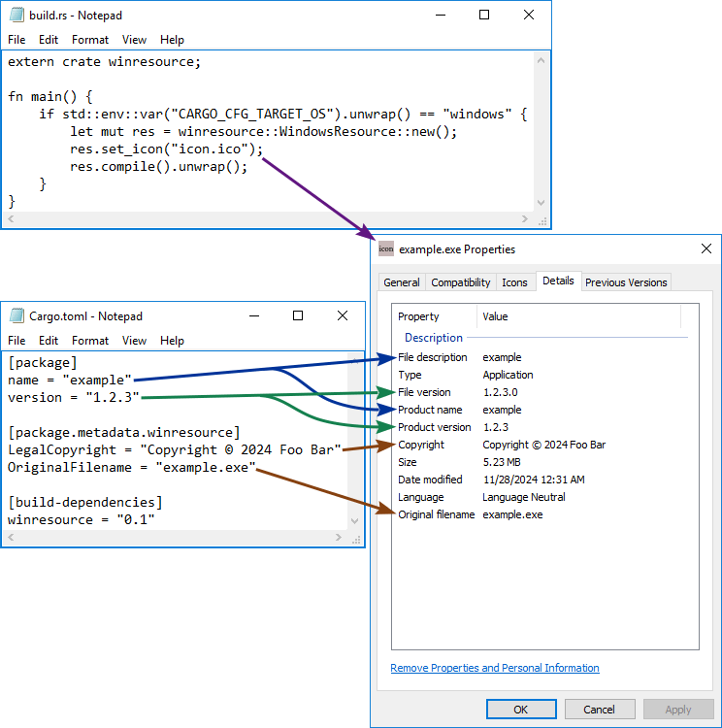
Task: Click the winresource = "0.1" line
Action: [x=82, y=519]
